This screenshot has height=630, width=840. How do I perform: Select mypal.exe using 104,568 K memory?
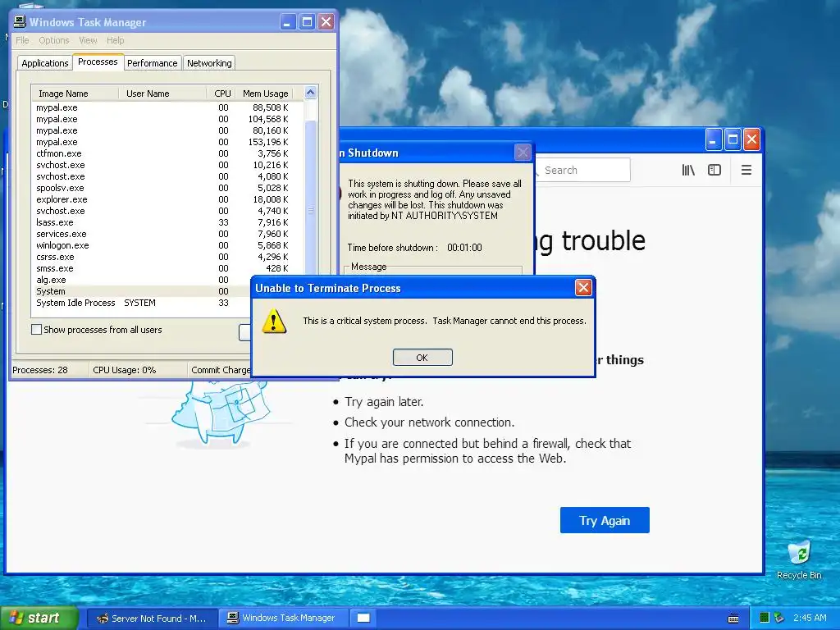click(x=167, y=119)
